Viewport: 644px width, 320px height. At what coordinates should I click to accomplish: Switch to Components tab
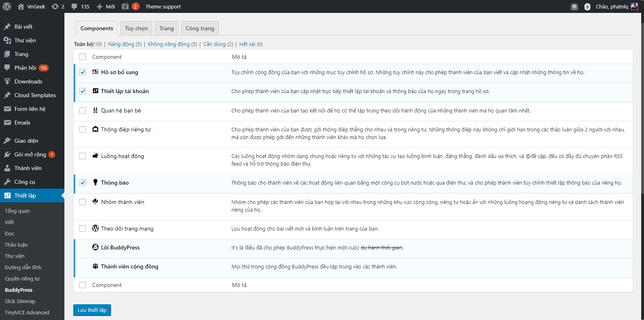(97, 28)
